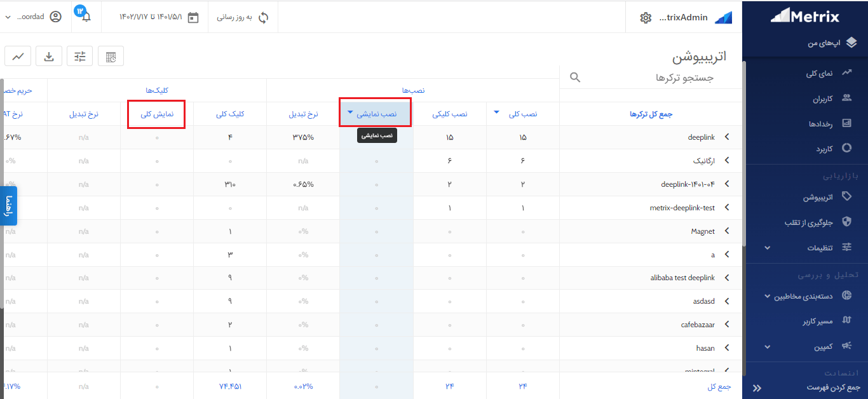The image size is (868, 399).
Task: Click the search magnifier icon
Action: (x=575, y=78)
